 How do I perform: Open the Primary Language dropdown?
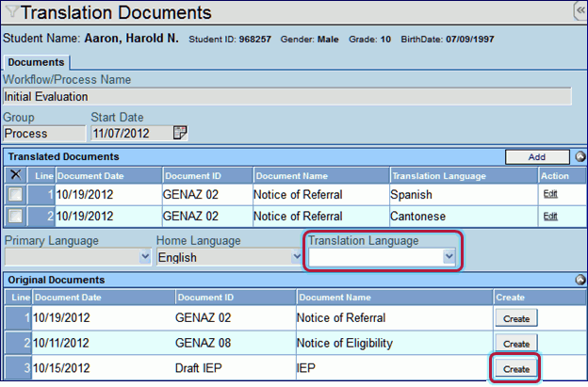(x=145, y=257)
